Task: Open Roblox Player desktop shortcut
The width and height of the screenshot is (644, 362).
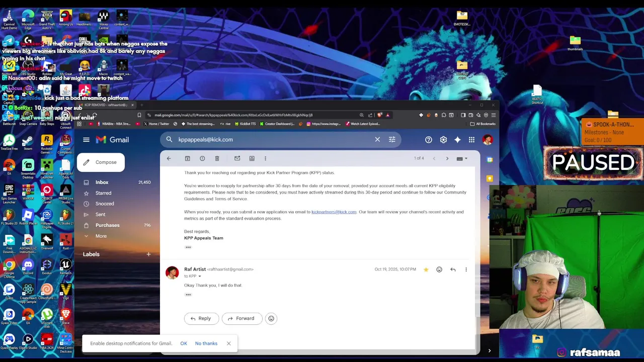Action: [28, 217]
